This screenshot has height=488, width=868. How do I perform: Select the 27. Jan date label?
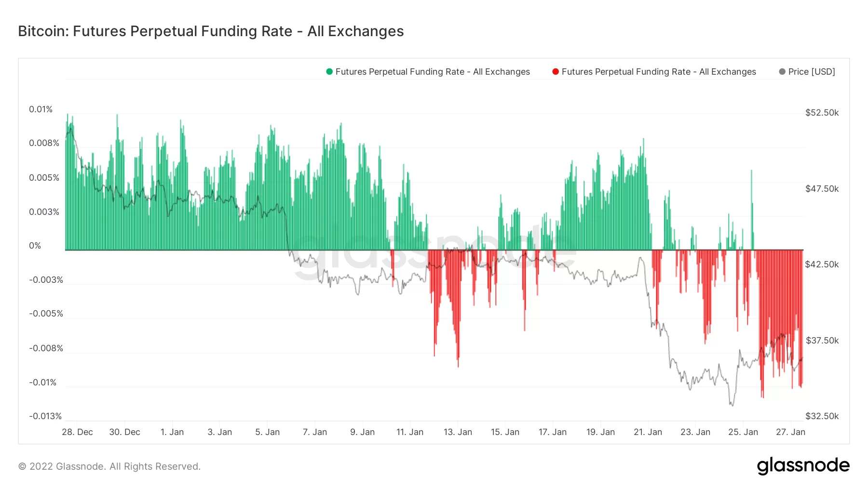(790, 432)
